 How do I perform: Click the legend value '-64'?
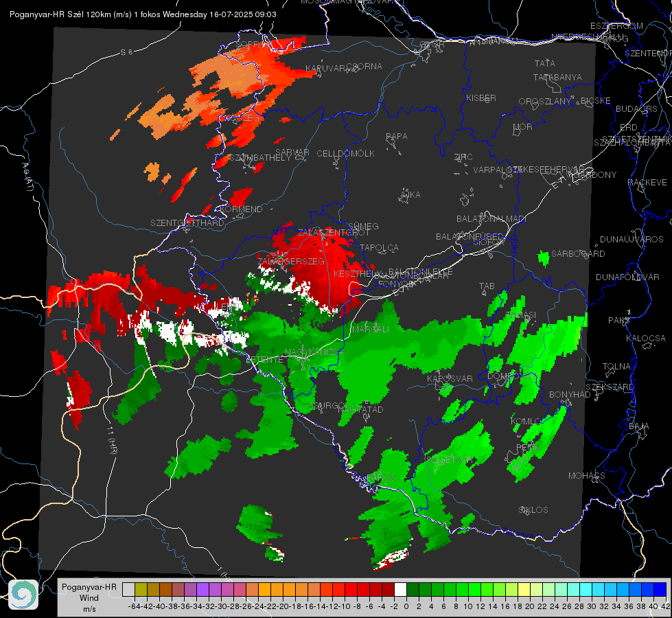(x=134, y=606)
